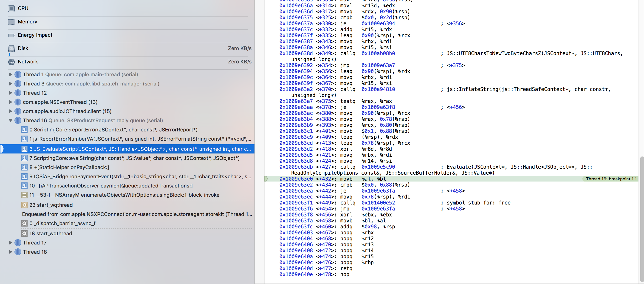Click the green program counter arrow in gutter
Viewport: 644px width, 284px height.
point(266,179)
